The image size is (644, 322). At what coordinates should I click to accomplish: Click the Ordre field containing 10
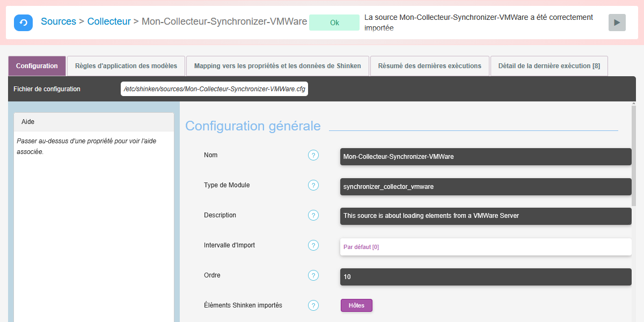pyautogui.click(x=486, y=277)
